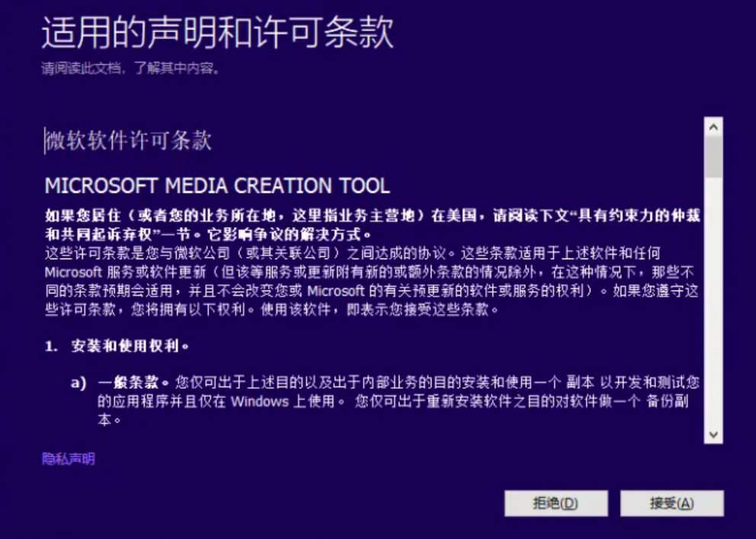756x539 pixels.
Task: Click the 请阅读此文档,了解其中内容 subtitle
Action: 131,69
